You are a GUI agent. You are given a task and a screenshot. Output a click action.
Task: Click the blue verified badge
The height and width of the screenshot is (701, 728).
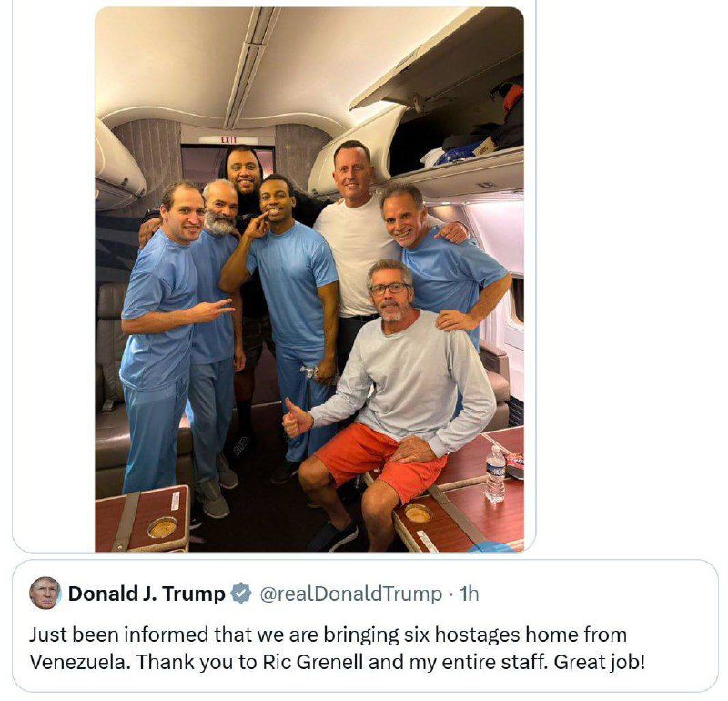pos(242,594)
